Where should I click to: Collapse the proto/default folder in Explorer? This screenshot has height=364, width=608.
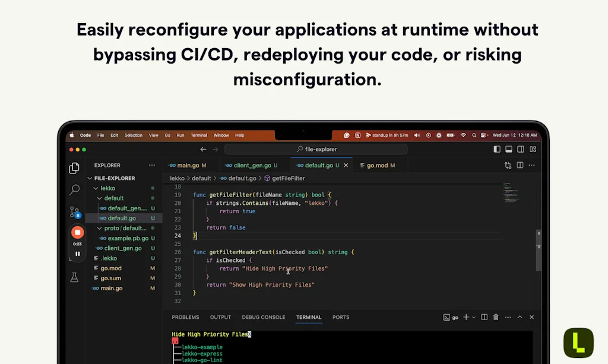[99, 228]
